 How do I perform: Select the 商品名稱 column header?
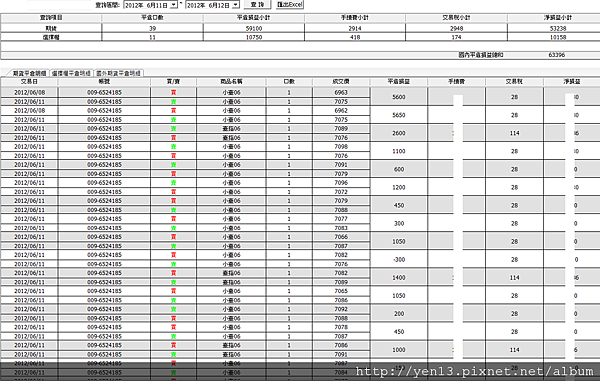coord(231,81)
